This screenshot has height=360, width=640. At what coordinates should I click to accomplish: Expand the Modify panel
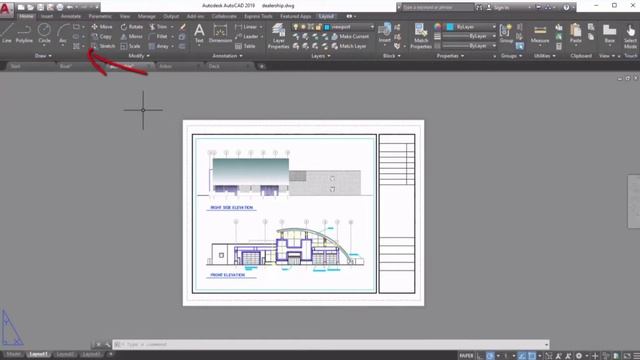pos(139,56)
